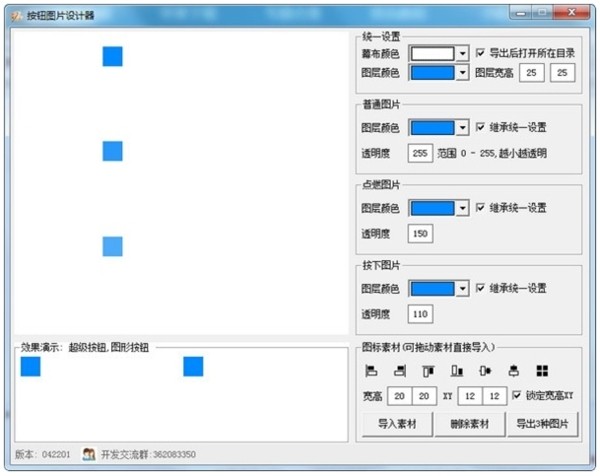Viewport: 600px width, 476px height.
Task: Click the center-vertically alignment icon
Action: tap(514, 371)
